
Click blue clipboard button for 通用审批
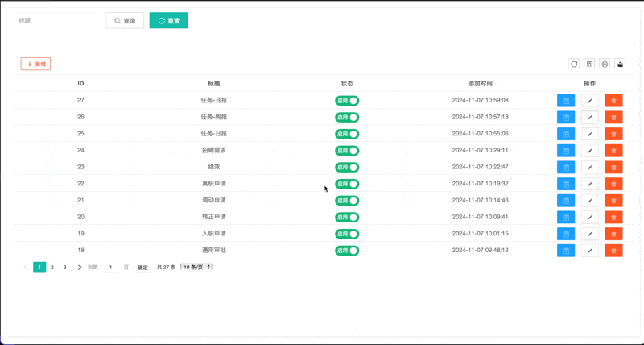click(x=566, y=251)
